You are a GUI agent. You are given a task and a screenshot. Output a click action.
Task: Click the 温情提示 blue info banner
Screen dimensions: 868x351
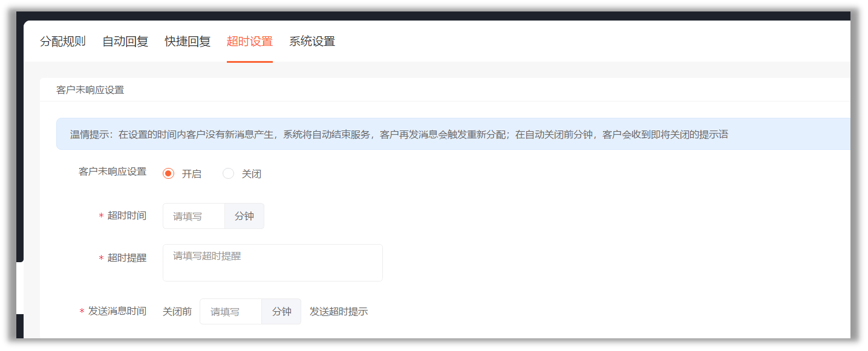pyautogui.click(x=453, y=134)
